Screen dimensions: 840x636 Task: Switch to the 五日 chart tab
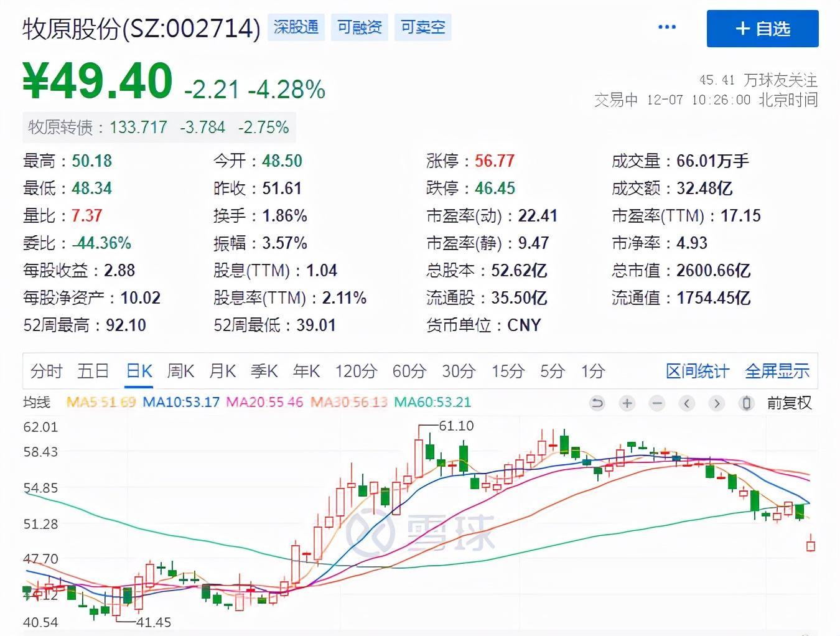click(x=93, y=372)
